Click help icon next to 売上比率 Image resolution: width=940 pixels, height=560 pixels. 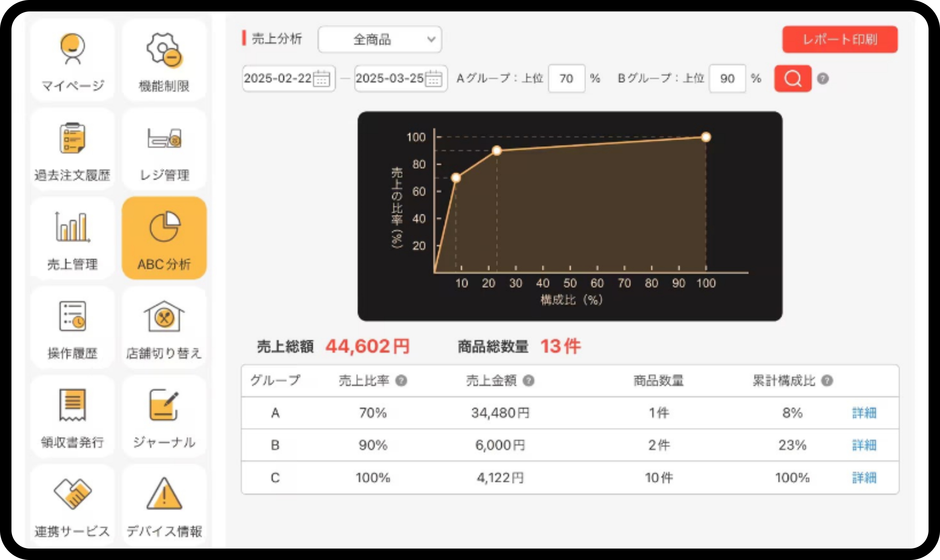tap(401, 381)
